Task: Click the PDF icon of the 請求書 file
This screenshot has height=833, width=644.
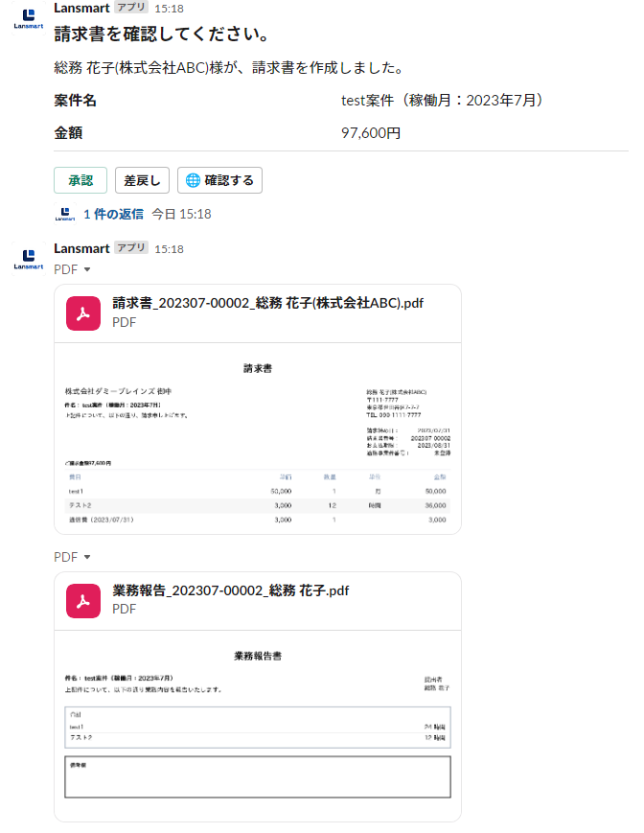Action: pos(83,313)
